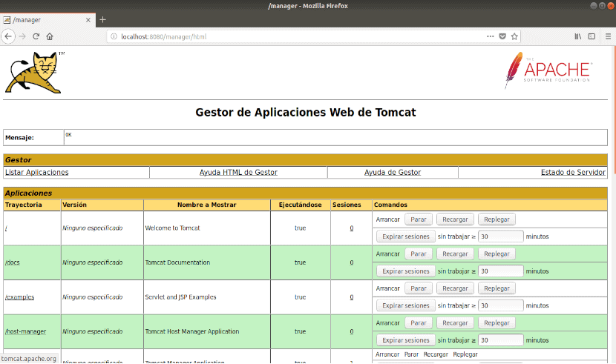The height and width of the screenshot is (364, 616).
Task: Open the Ayuda de Gestor link
Action: (393, 172)
